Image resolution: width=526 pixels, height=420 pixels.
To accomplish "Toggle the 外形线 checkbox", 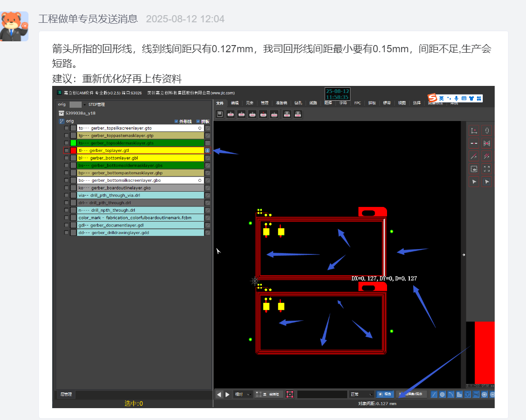I will [177, 121].
